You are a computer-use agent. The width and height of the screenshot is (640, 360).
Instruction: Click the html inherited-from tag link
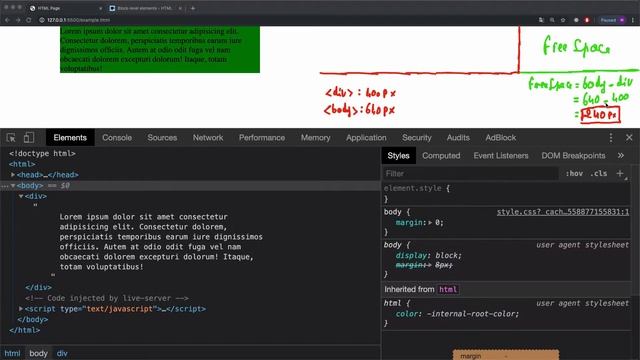click(x=448, y=289)
